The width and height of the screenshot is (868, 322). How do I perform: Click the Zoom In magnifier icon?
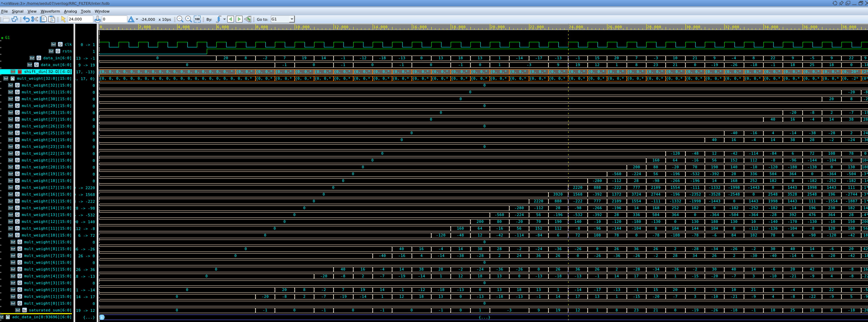click(188, 19)
